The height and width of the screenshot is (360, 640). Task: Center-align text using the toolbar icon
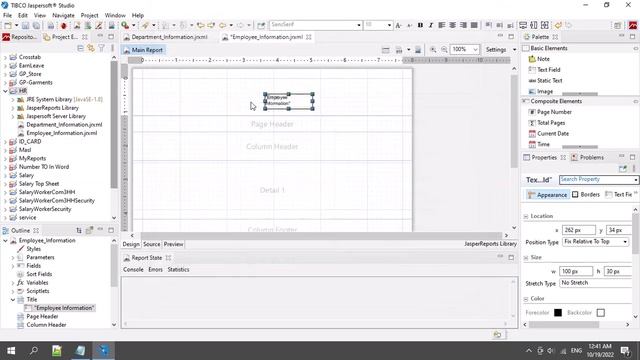[x=452, y=25]
